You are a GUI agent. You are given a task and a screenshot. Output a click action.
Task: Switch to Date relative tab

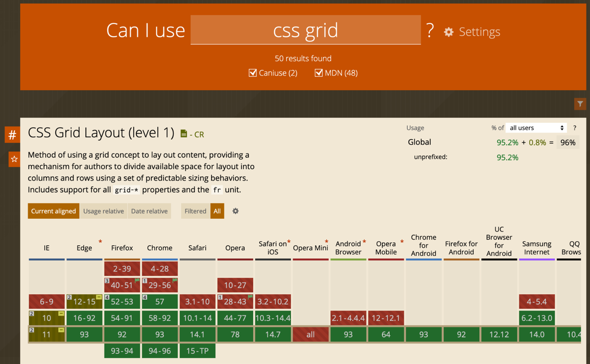[x=149, y=211]
